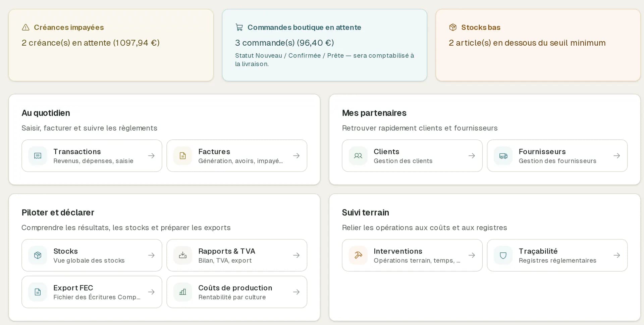Click the Coûts de production chart icon
This screenshot has height=325, width=644.
click(x=183, y=292)
